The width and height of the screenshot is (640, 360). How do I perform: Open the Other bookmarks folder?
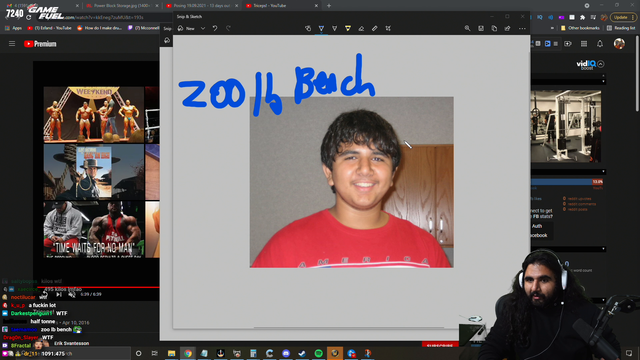[580, 28]
